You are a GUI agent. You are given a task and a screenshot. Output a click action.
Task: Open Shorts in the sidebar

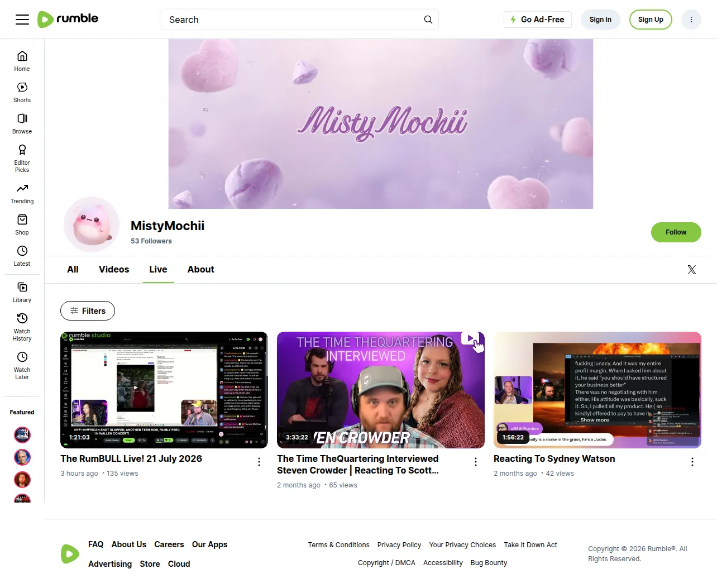(22, 92)
